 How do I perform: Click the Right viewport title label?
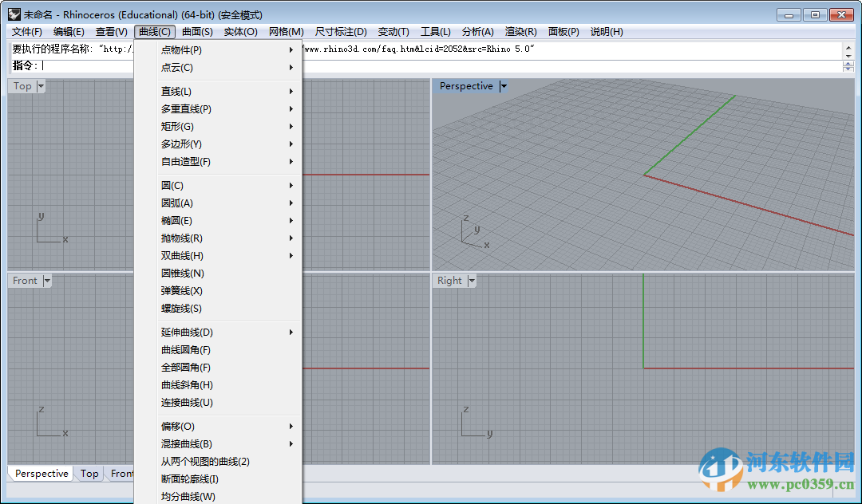[x=449, y=281]
